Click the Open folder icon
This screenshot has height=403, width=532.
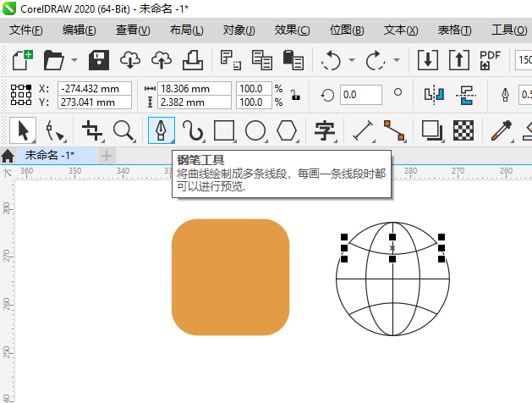53,60
